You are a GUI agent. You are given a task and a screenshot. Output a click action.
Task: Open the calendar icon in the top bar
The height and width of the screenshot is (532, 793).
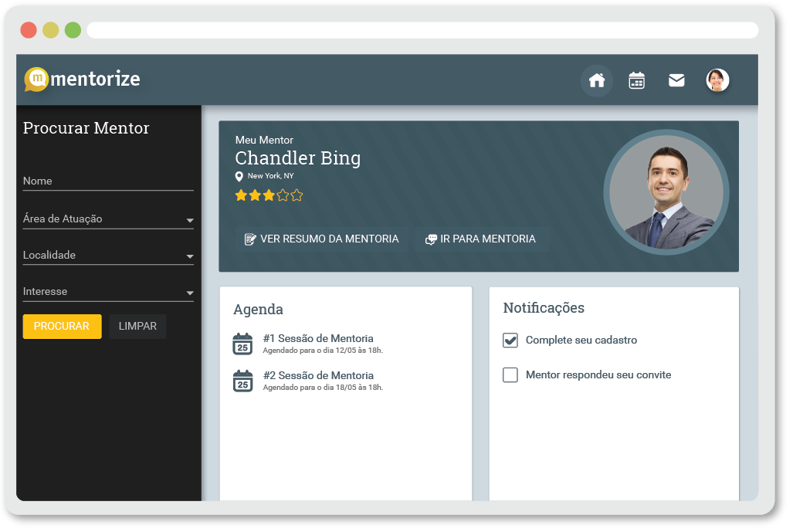pos(636,80)
